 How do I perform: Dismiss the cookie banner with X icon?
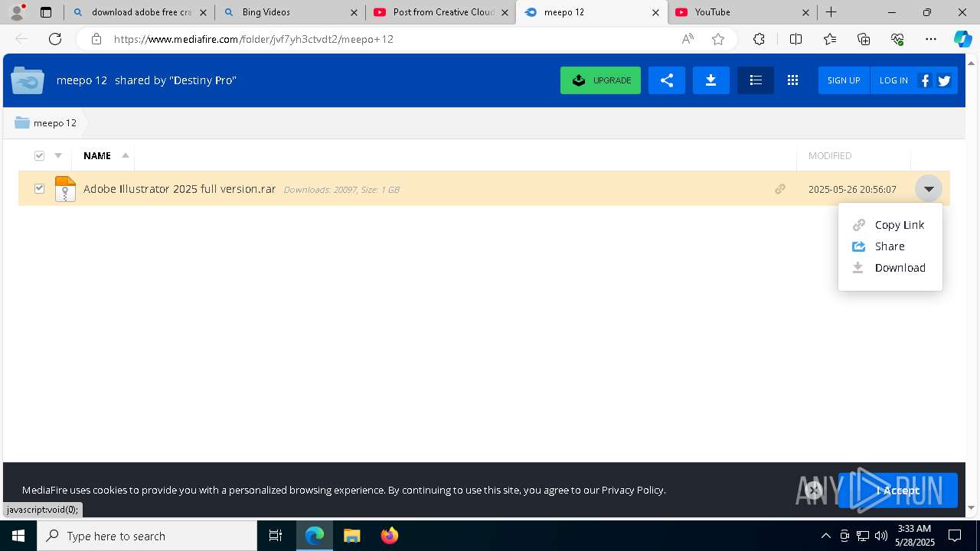[x=814, y=491]
